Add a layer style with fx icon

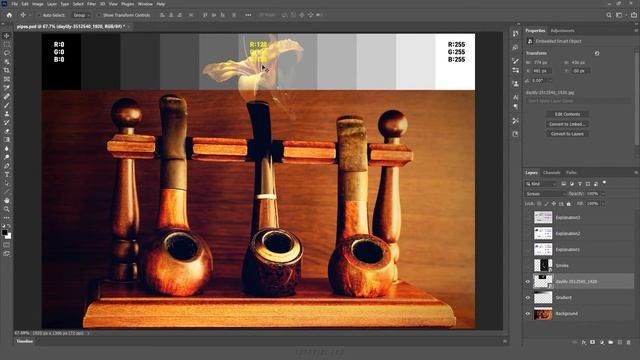[x=584, y=342]
